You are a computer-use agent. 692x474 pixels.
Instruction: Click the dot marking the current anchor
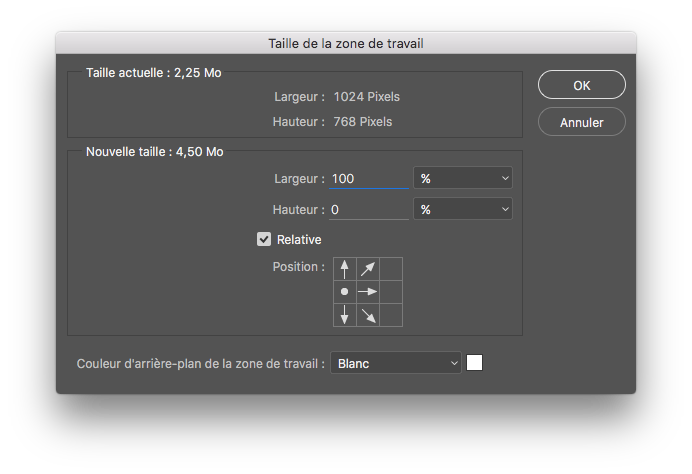pyautogui.click(x=344, y=291)
